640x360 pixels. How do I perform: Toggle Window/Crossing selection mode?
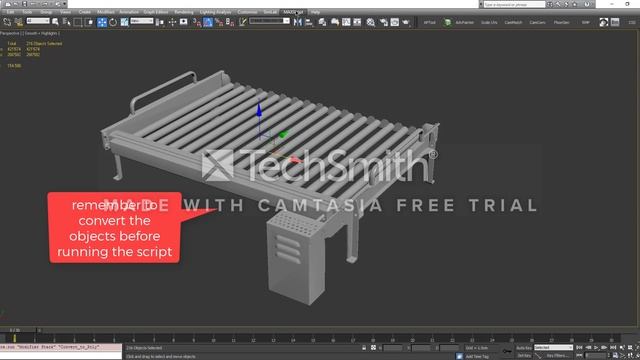[x=89, y=22]
